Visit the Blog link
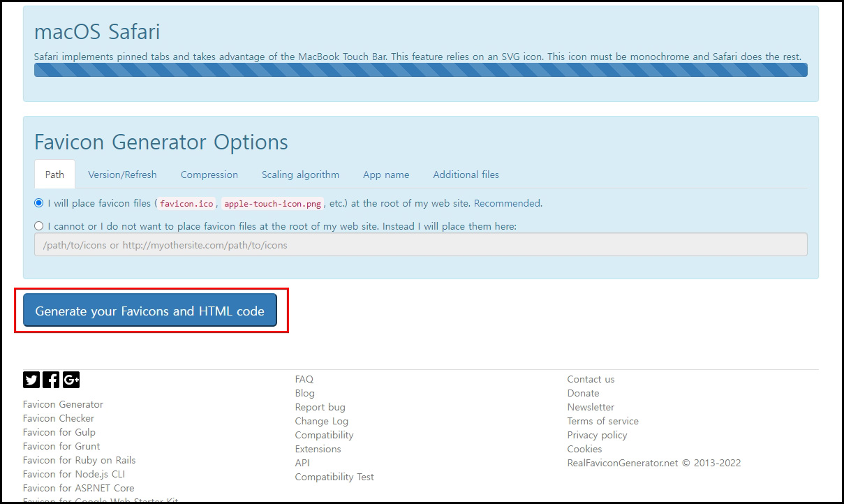 [305, 393]
